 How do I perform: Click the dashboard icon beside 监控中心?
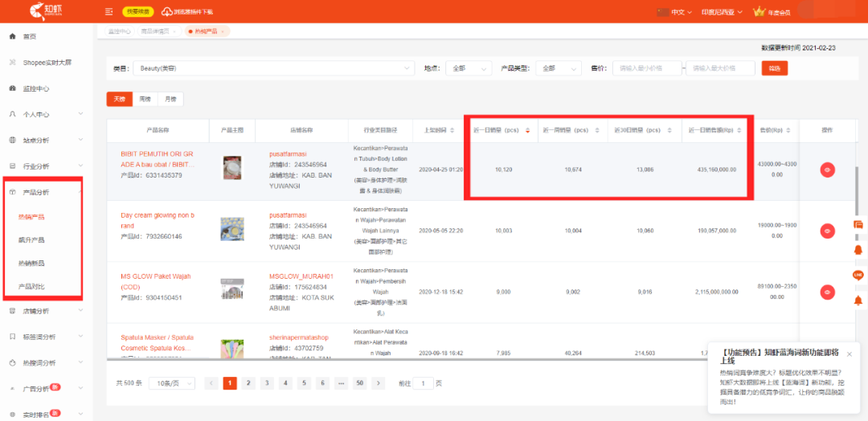click(12, 88)
